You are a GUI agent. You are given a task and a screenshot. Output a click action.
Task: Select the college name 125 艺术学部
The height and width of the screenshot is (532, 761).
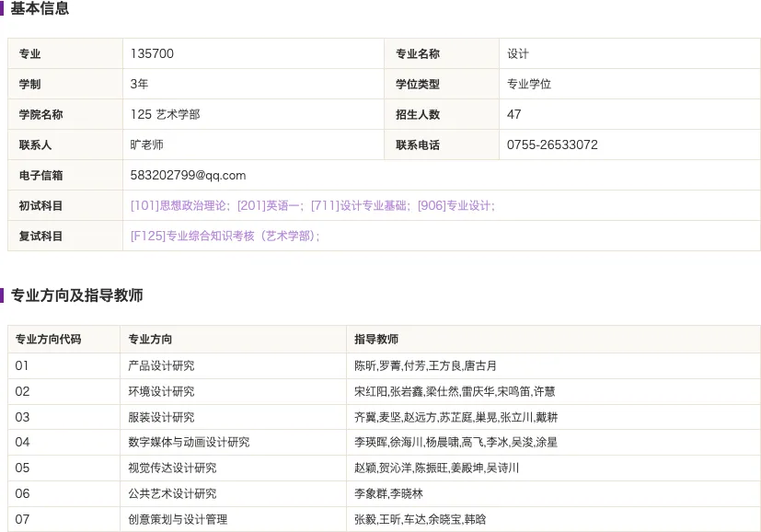(165, 114)
